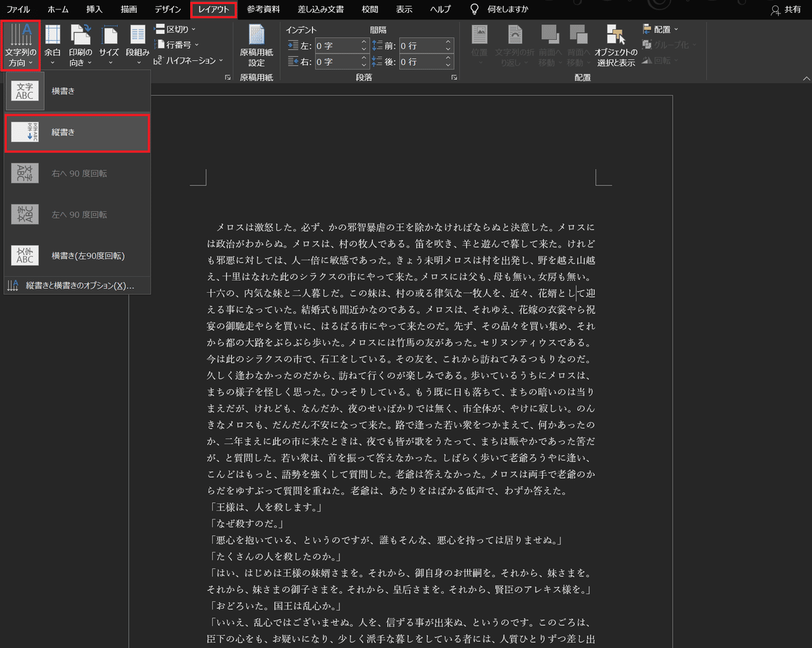Image resolution: width=812 pixels, height=648 pixels.
Task: Switch to the ヘルプ tab
Action: click(441, 9)
